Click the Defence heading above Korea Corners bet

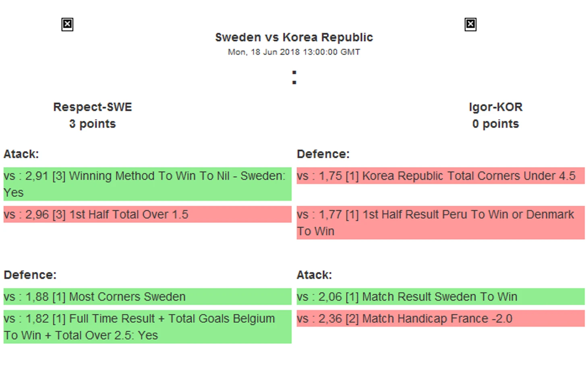[323, 154]
